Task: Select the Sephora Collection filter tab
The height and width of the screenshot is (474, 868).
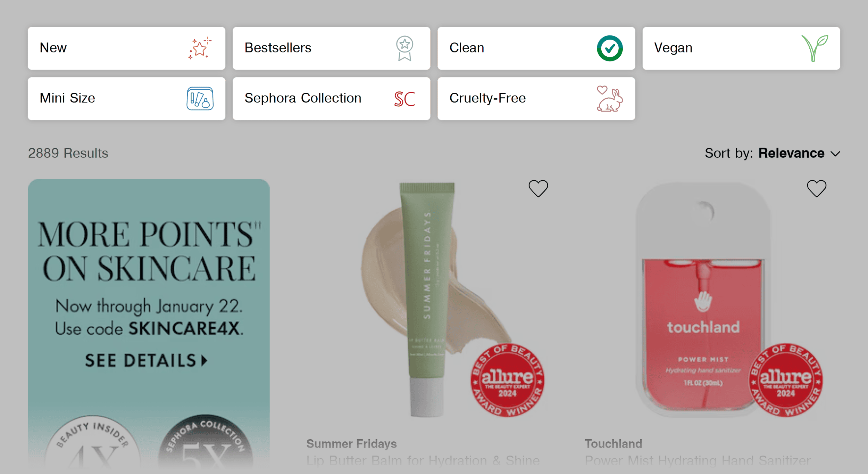Action: click(x=331, y=98)
